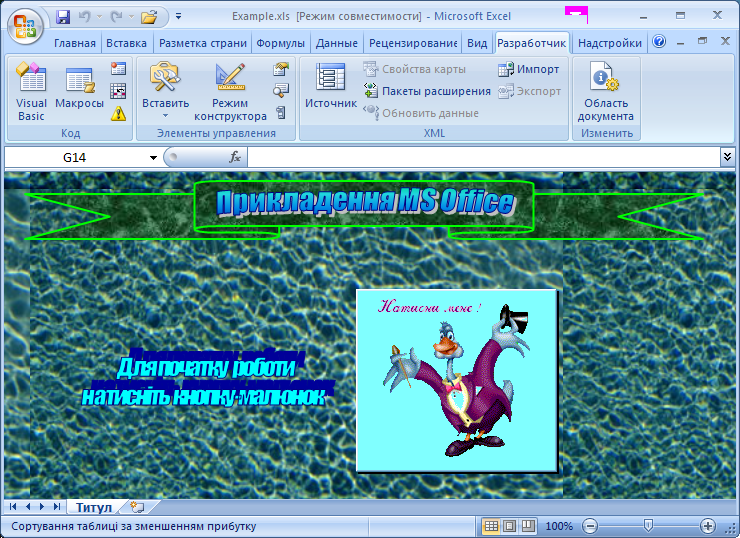Open the Рецензирование tab
Image resolution: width=740 pixels, height=538 pixels.
tap(412, 43)
